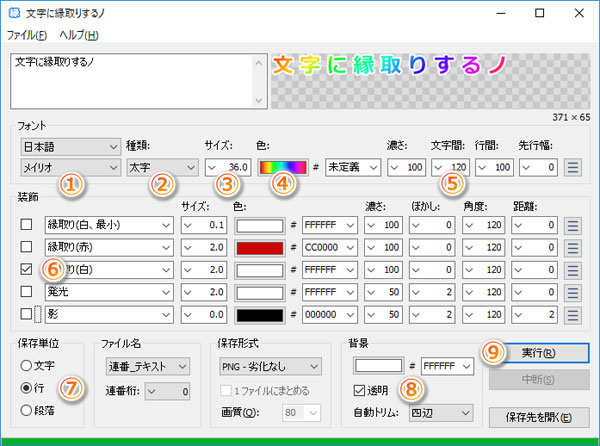The height and width of the screenshot is (446, 600).
Task: Click the rainbow font color swatch
Action: click(x=283, y=167)
